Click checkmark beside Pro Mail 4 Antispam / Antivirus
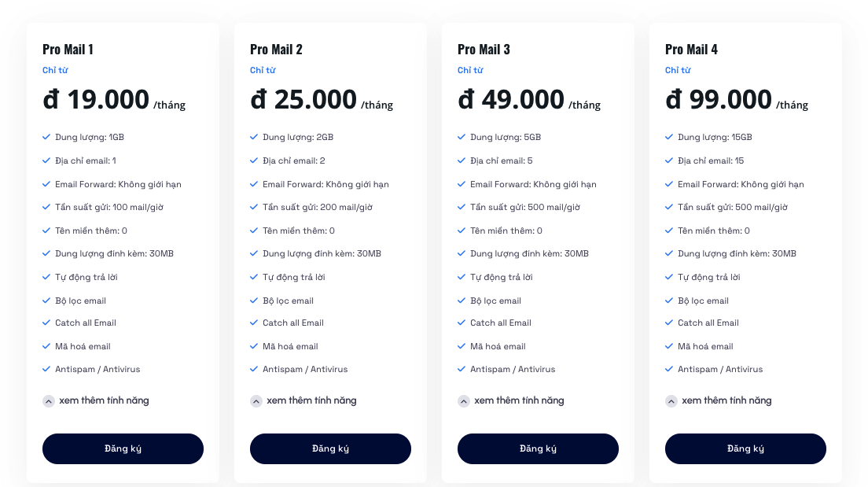Screen dimensions: 868x487 (669, 369)
